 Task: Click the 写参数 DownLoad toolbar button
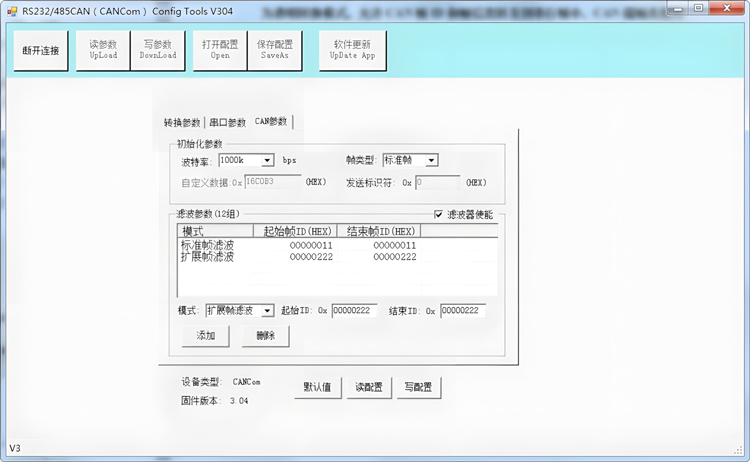[x=157, y=50]
